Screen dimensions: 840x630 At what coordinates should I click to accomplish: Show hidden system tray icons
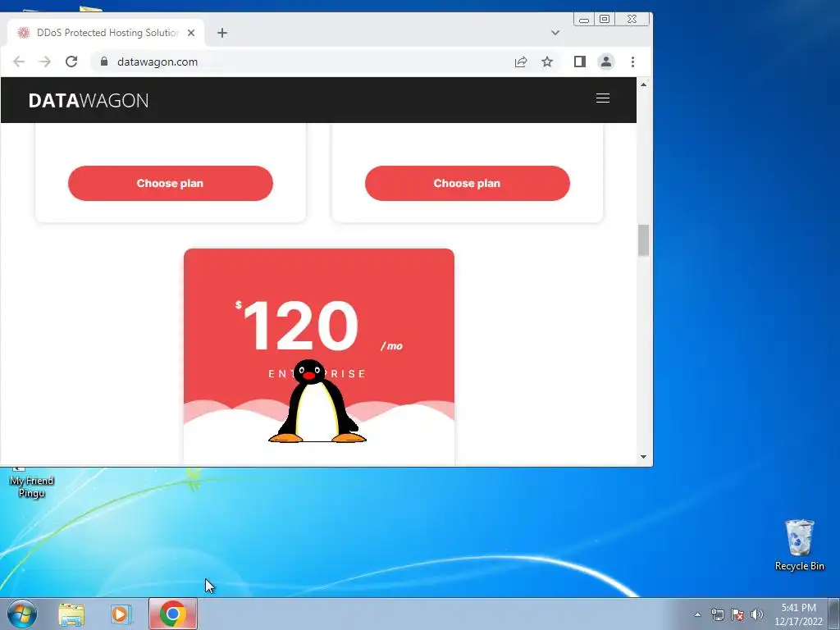tap(697, 614)
